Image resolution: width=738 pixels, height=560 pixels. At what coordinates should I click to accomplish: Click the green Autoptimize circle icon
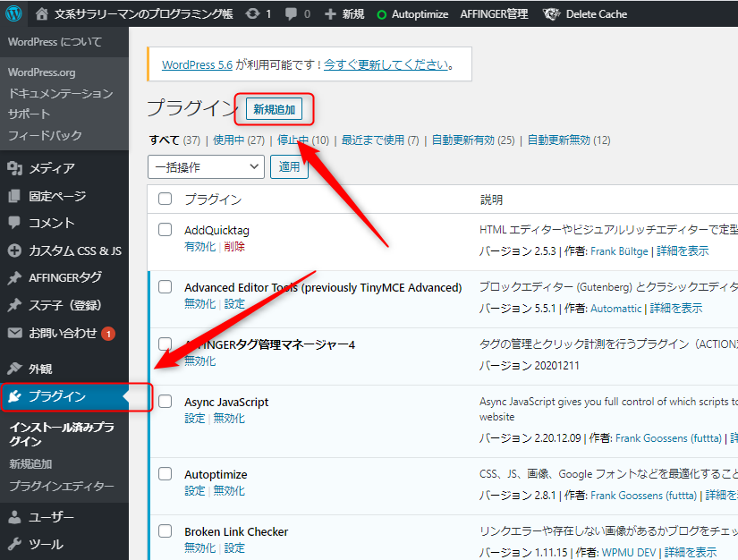(382, 14)
